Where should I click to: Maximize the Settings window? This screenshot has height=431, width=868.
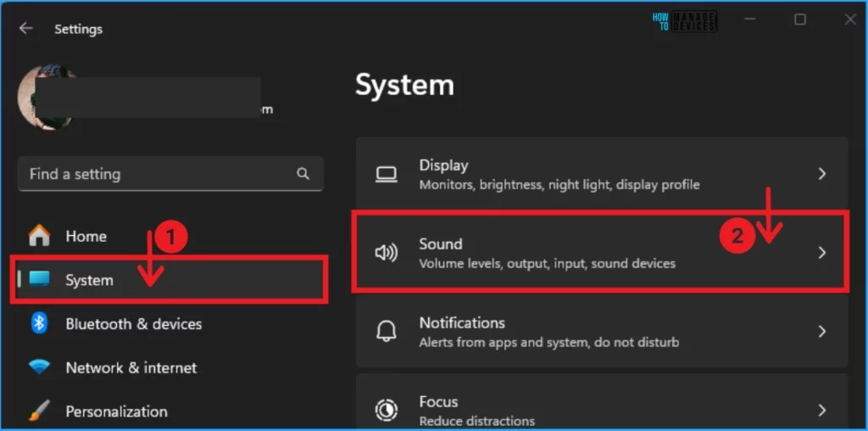[x=799, y=20]
